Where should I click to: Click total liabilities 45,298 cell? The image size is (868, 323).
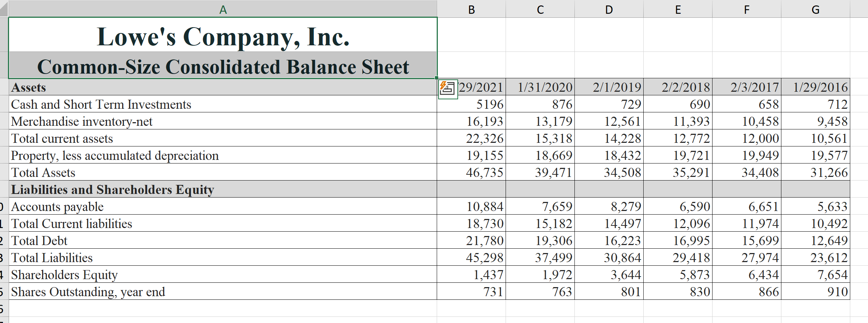[x=472, y=257]
